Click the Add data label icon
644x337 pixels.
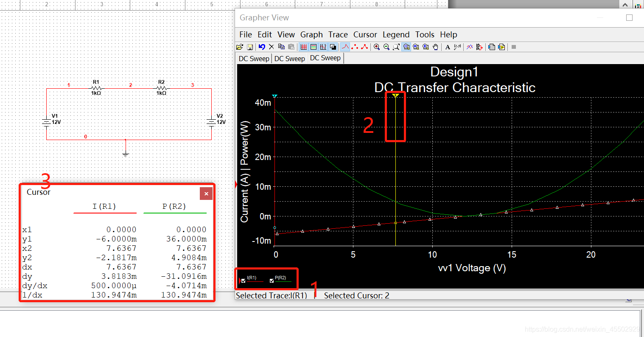click(x=457, y=47)
